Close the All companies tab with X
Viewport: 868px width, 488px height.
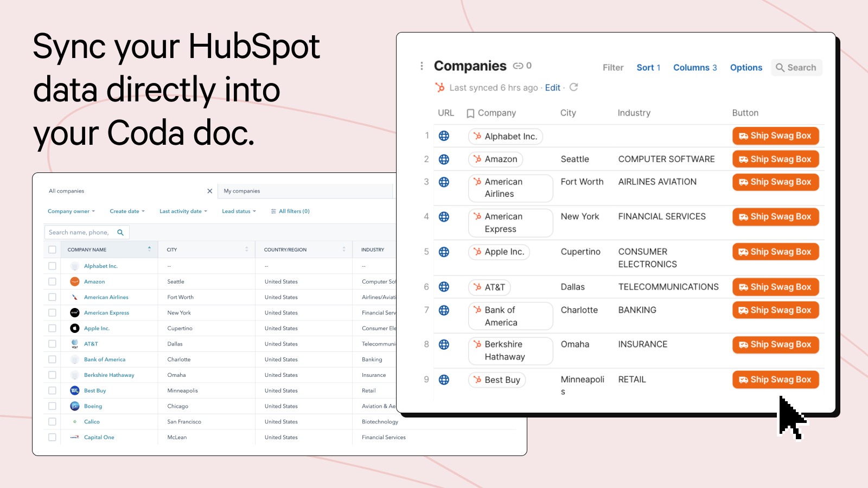coord(210,191)
